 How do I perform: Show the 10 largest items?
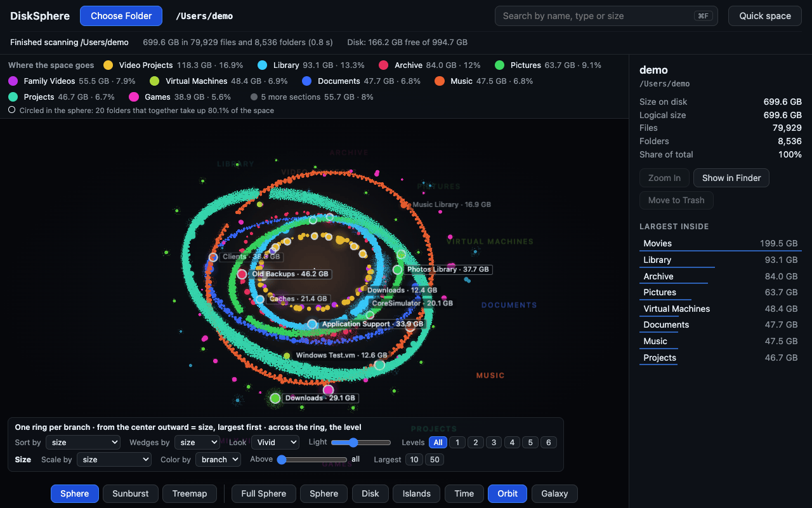pos(414,460)
